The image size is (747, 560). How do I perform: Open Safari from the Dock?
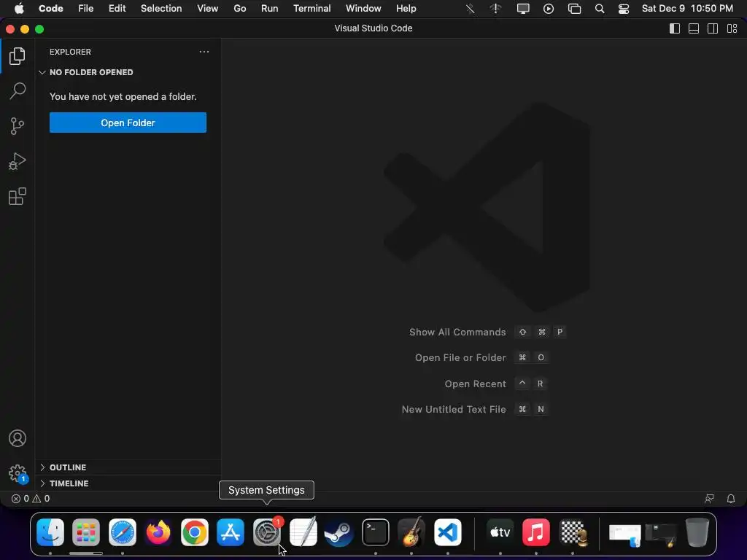pyautogui.click(x=123, y=532)
